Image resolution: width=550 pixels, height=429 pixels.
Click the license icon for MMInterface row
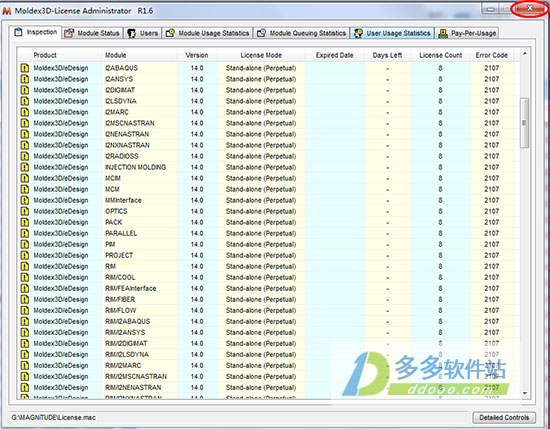24,200
